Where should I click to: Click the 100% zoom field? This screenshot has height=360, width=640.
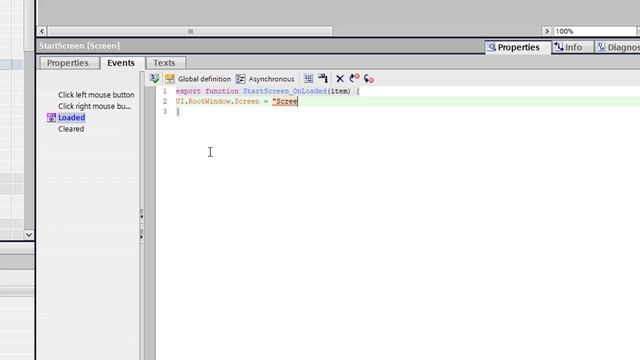click(x=594, y=31)
